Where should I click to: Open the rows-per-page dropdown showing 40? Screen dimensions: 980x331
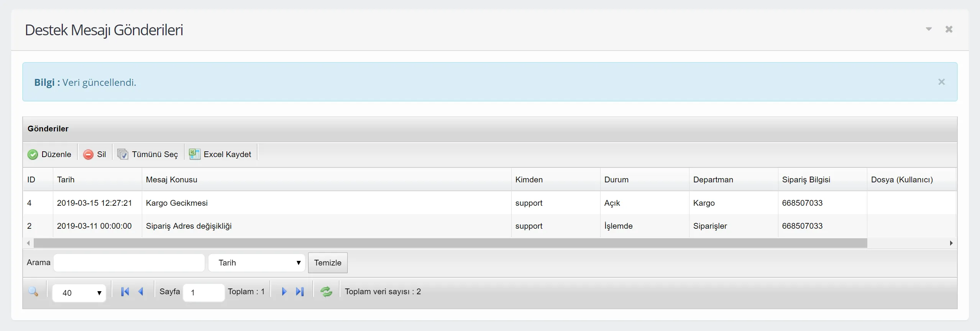pyautogui.click(x=79, y=293)
